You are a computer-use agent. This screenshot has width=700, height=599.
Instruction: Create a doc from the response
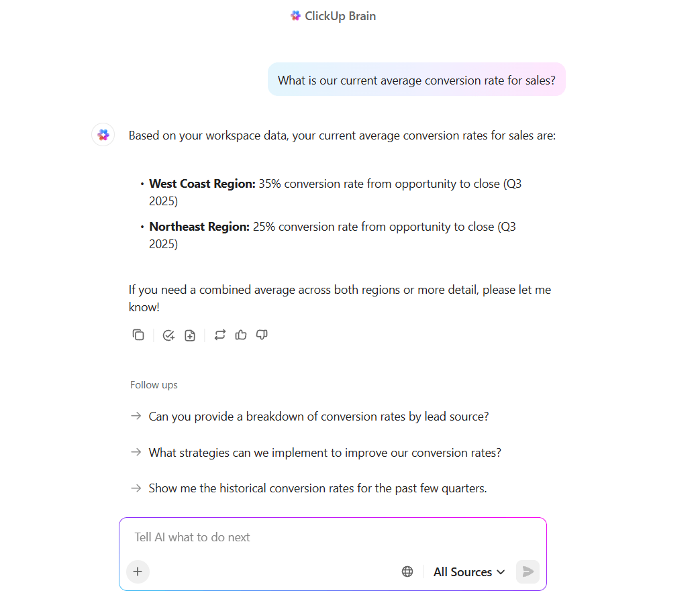tap(190, 335)
